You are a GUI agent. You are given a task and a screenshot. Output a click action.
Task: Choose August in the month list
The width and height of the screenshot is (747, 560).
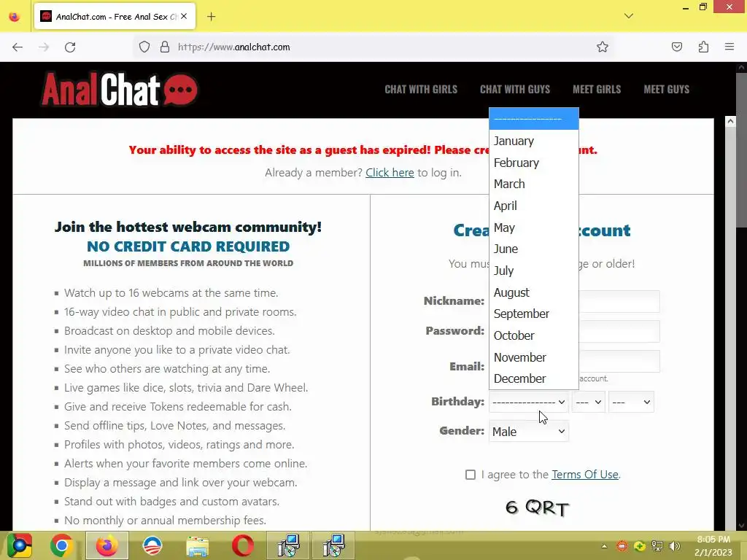[533, 293]
